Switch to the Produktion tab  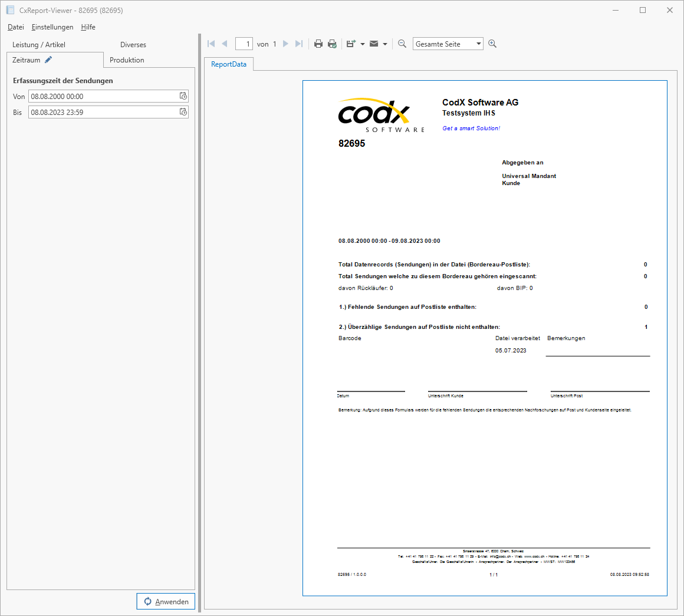tap(127, 60)
